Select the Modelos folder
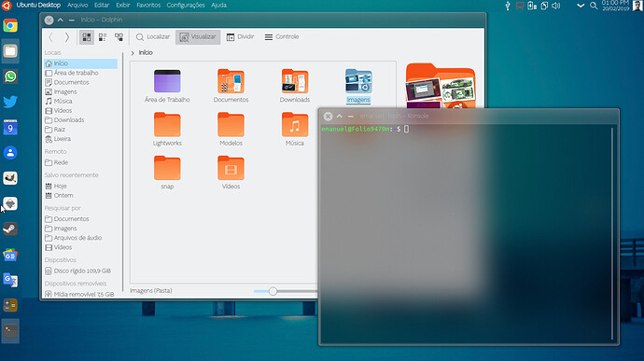Screen dimensions: 644x361 coord(231,129)
